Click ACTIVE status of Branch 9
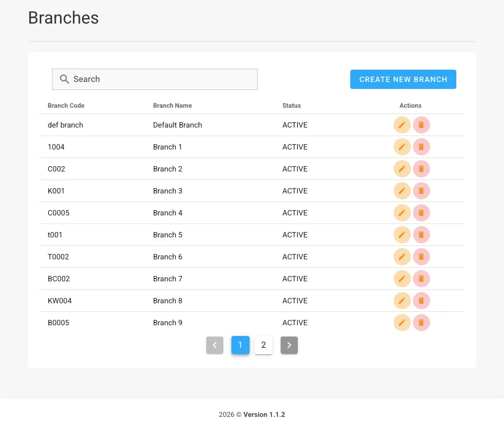The width and height of the screenshot is (504, 426). 295,323
